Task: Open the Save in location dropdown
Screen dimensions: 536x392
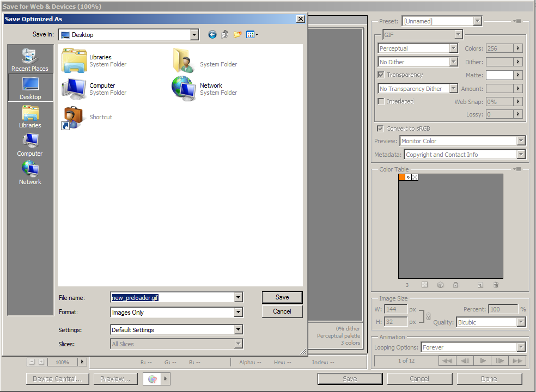Action: [x=194, y=34]
